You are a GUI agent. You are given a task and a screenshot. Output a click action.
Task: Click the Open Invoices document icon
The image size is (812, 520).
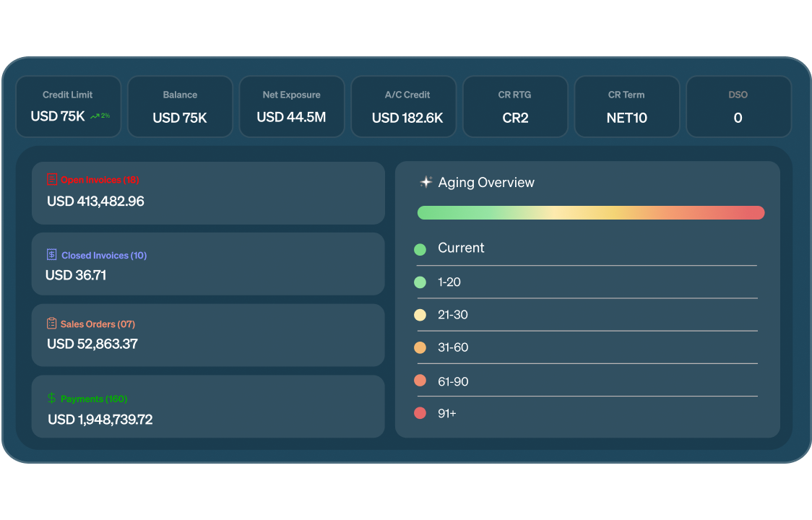52,179
